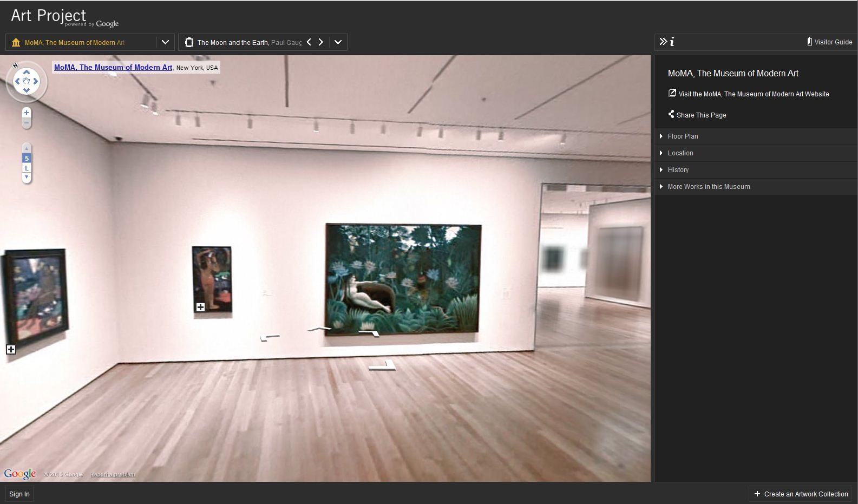Collapse the info panel with the double-arrow icon
The width and height of the screenshot is (858, 504).
(x=663, y=42)
